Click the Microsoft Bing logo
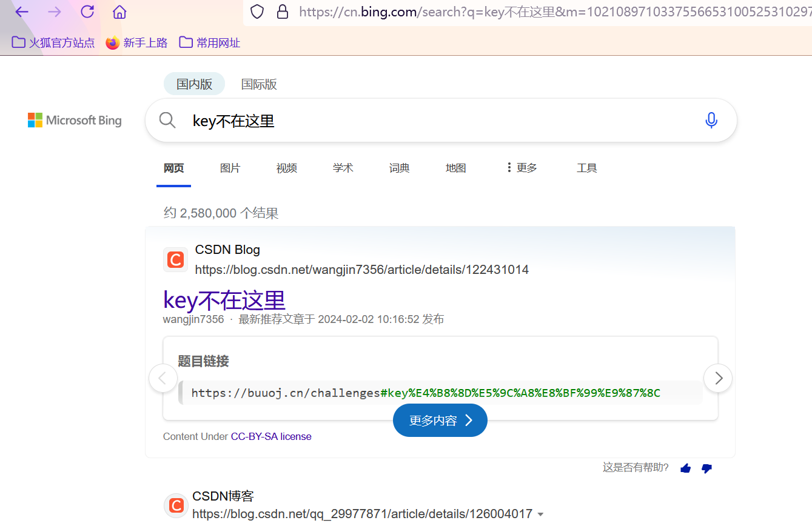812x526 pixels. coord(74,120)
